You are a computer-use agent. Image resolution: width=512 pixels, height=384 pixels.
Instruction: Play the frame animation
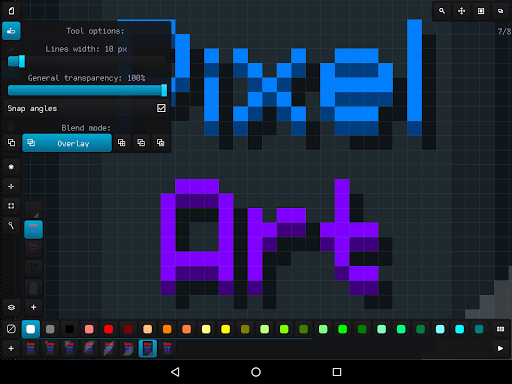point(500,348)
